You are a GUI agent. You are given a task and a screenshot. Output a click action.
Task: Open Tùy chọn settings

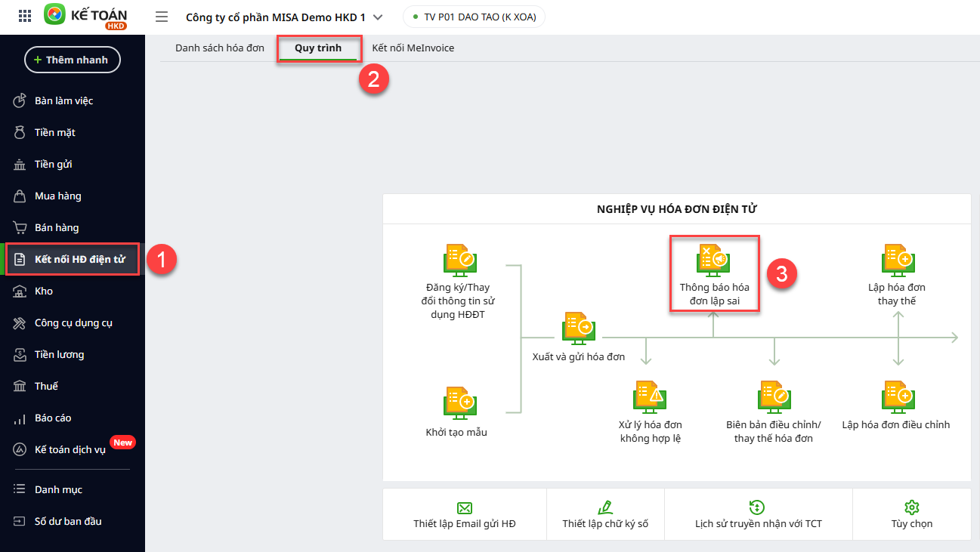[x=911, y=515]
